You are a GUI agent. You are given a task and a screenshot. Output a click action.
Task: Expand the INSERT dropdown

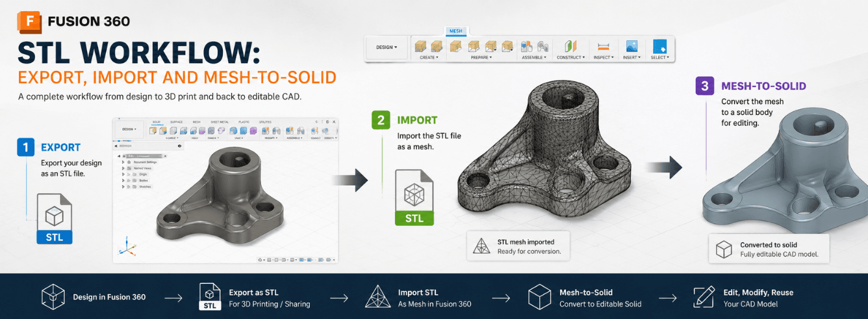[x=632, y=57]
